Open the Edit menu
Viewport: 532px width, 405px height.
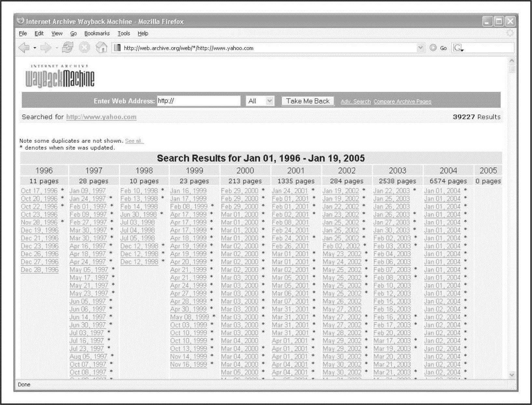click(x=39, y=33)
